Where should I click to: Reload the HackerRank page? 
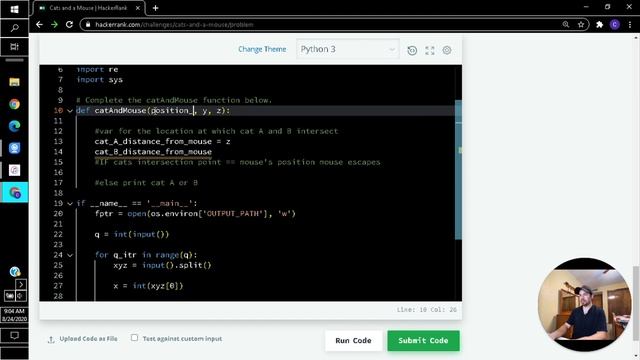(69, 24)
